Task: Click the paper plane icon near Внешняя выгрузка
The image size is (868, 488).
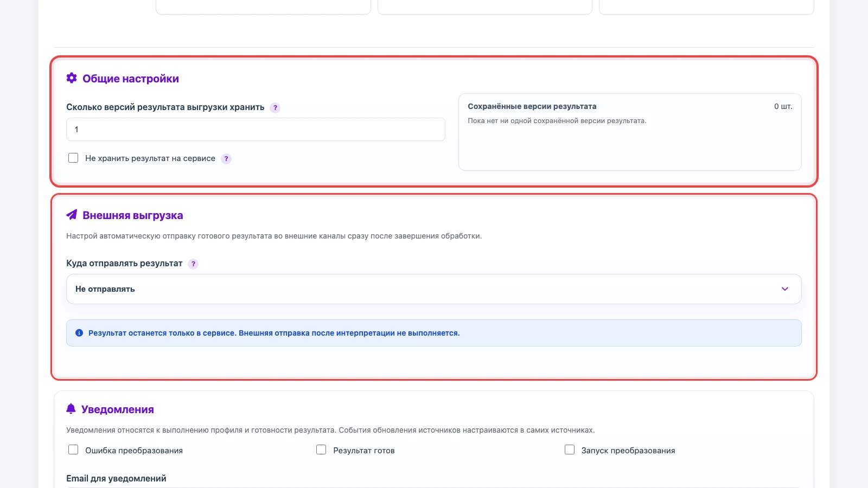Action: click(72, 215)
